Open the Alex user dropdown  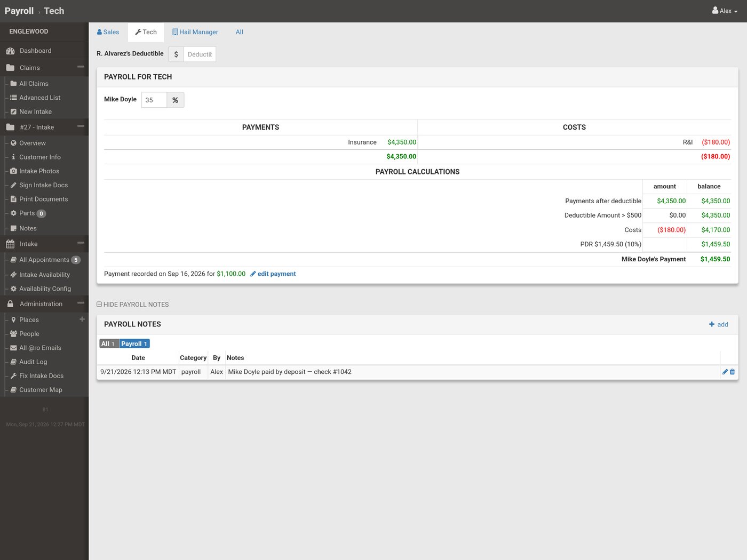(x=725, y=11)
